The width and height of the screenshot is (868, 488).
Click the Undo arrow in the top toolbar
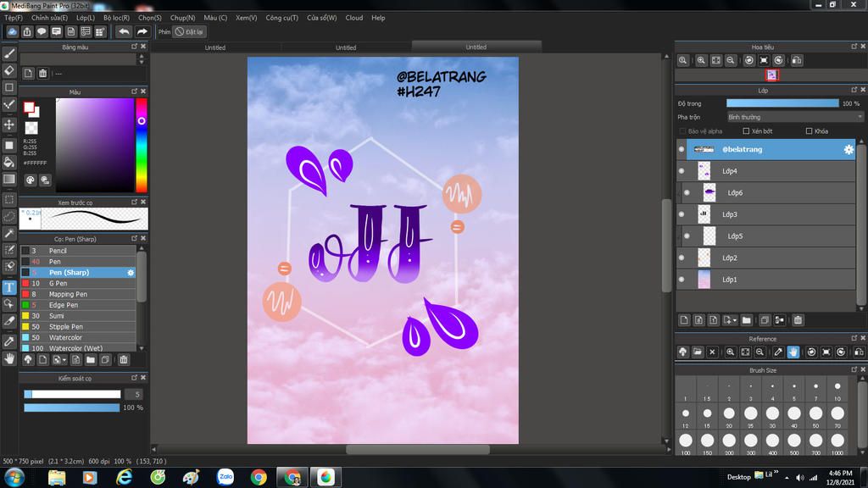pos(124,32)
